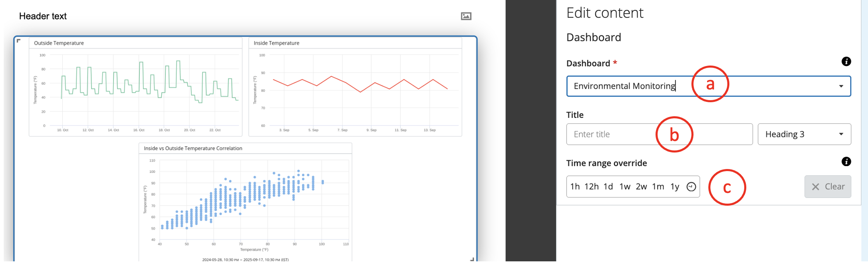Pick the 1m time range
868x263 pixels.
click(658, 187)
